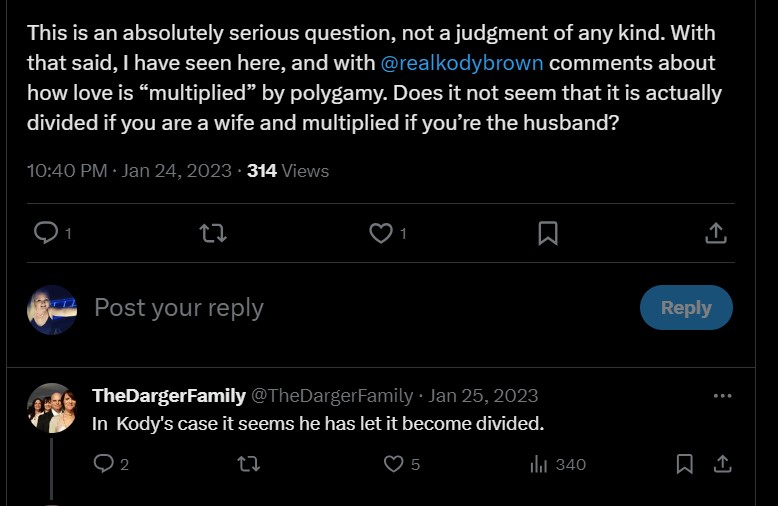Open TheDargerFamily display name link
The image size is (778, 506).
click(169, 395)
